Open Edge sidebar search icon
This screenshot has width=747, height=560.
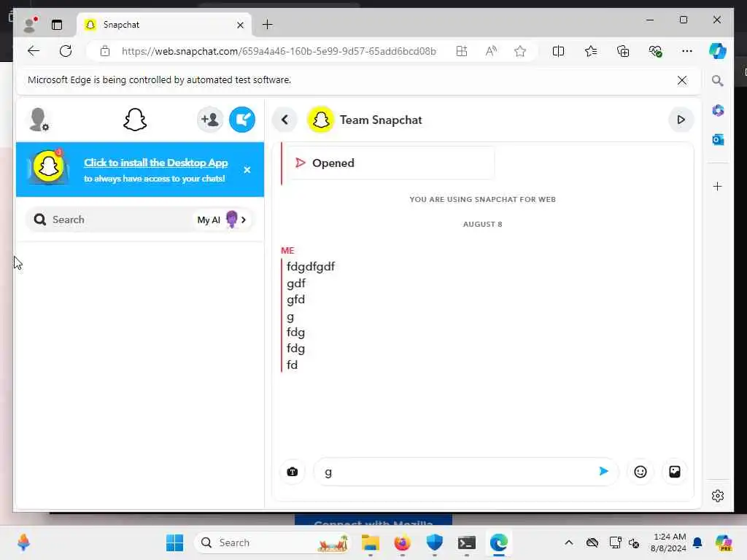[x=717, y=80]
